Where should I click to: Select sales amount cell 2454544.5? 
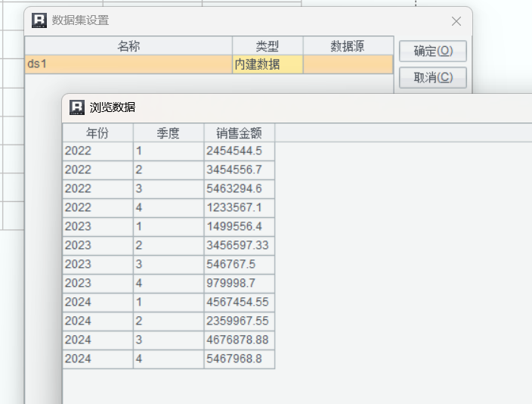coord(239,151)
